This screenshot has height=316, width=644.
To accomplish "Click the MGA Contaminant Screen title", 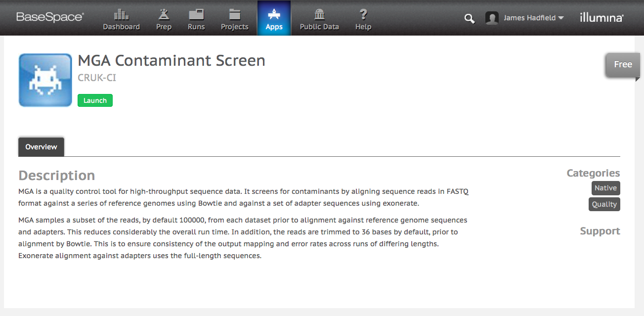I will pos(172,61).
